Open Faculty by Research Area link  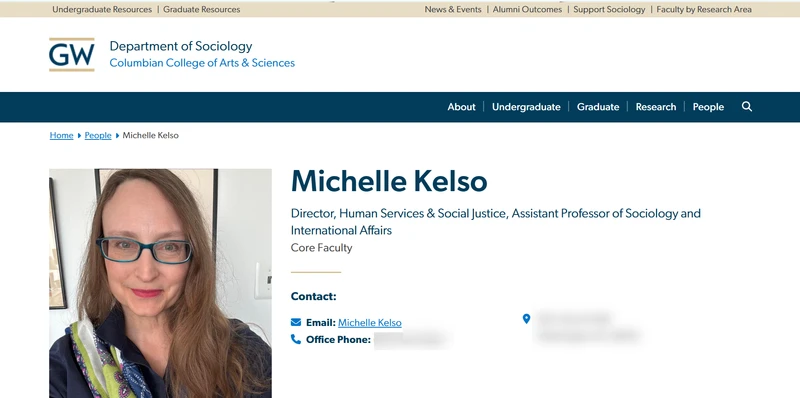[x=704, y=9]
